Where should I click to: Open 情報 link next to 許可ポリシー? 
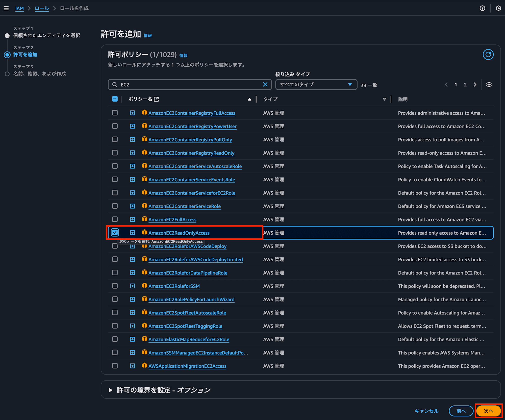coord(183,56)
